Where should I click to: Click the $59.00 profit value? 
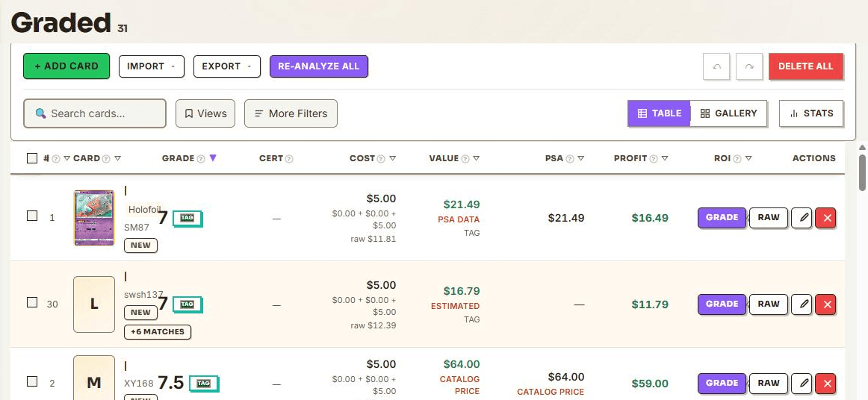pos(650,384)
